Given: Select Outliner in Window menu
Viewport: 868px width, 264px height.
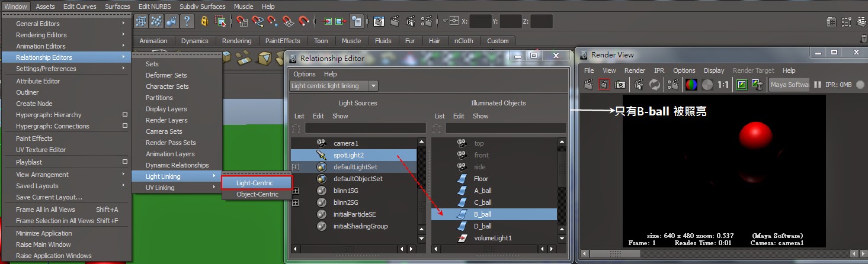Looking at the screenshot, I should click(66, 92).
